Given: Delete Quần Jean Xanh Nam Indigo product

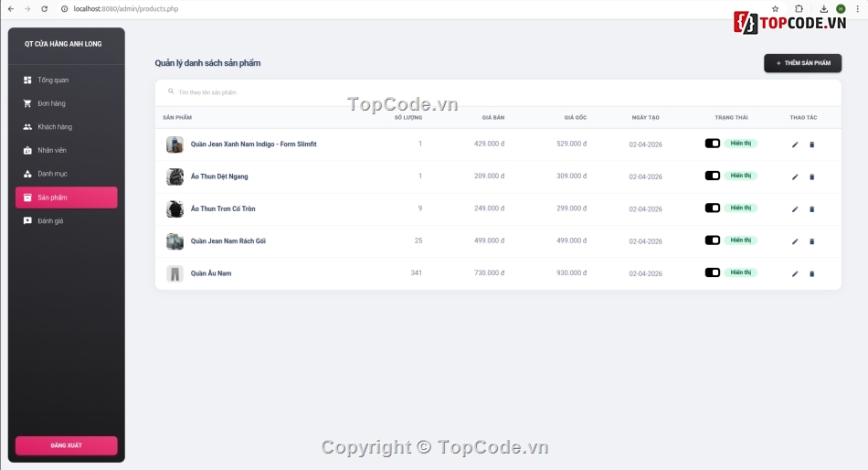Looking at the screenshot, I should 812,144.
